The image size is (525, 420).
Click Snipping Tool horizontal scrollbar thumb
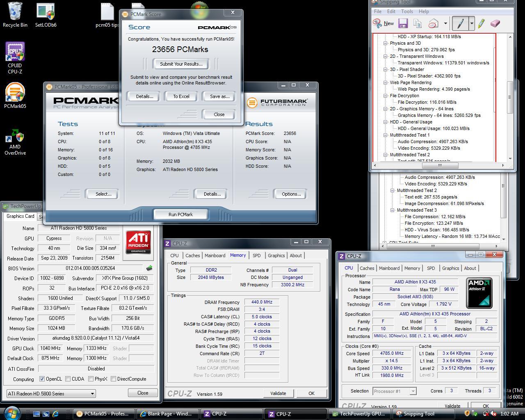[439, 165]
